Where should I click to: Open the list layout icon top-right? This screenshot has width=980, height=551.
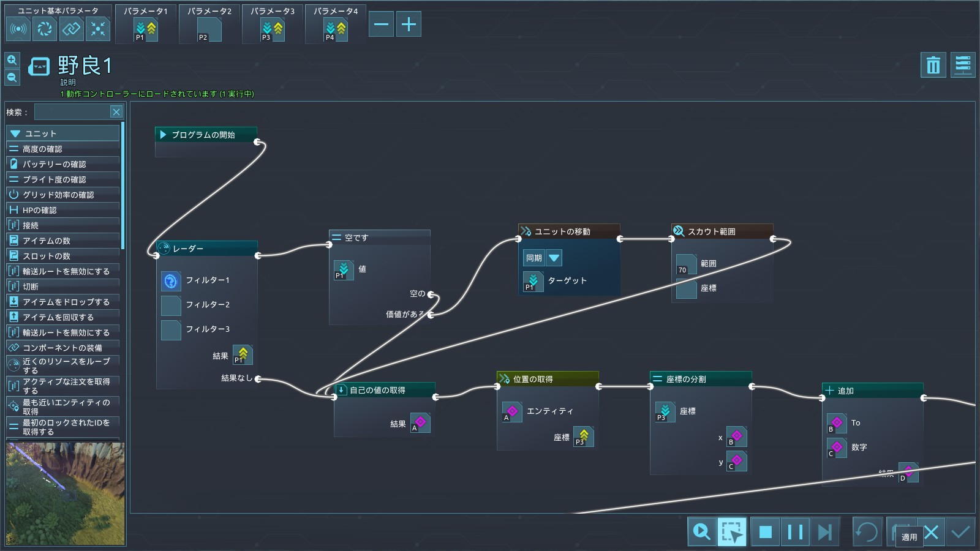(962, 65)
